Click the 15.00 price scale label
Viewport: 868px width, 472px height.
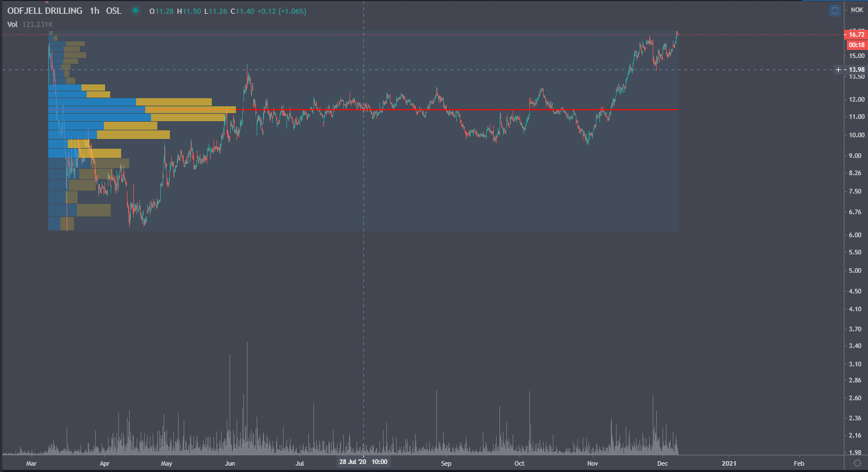point(857,56)
